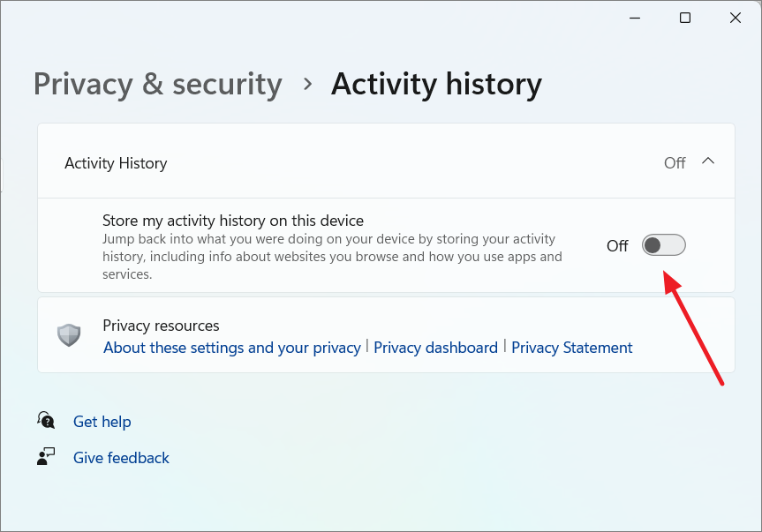Open the Give feedback link
The height and width of the screenshot is (532, 762).
point(121,458)
